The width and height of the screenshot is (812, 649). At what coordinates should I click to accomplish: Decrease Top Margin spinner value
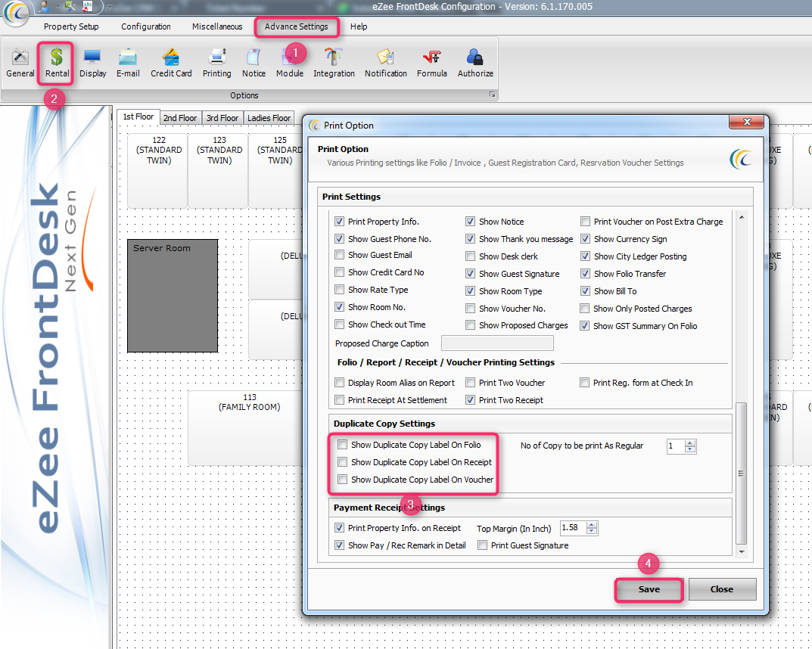point(592,531)
